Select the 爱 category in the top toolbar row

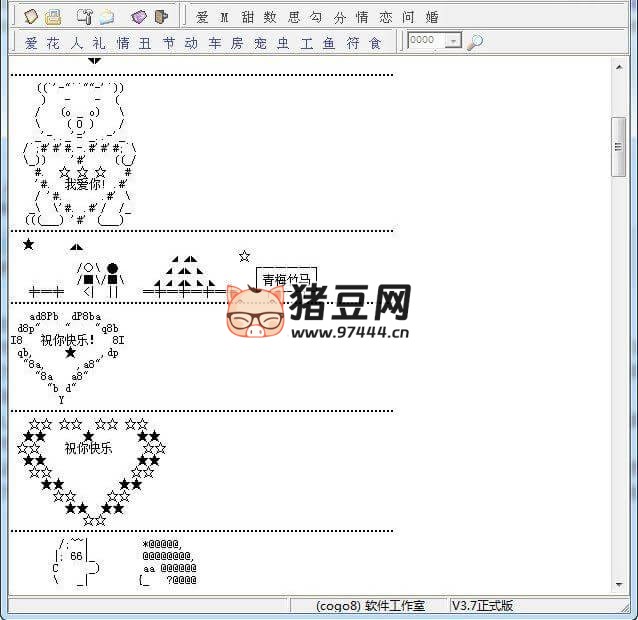202,17
